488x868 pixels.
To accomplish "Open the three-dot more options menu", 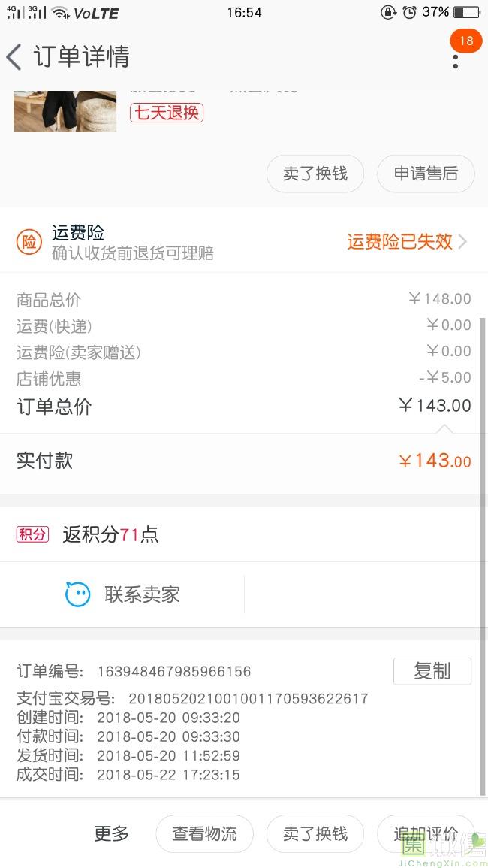I will (x=456, y=61).
